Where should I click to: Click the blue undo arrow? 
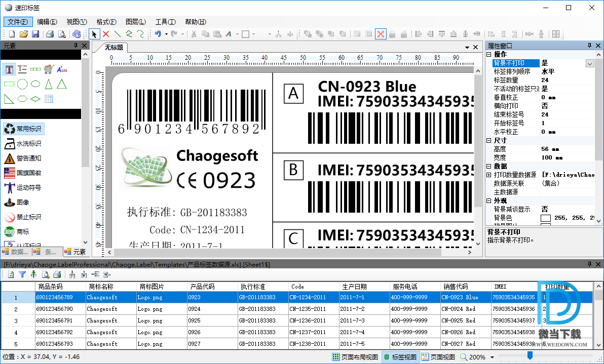pos(158,34)
